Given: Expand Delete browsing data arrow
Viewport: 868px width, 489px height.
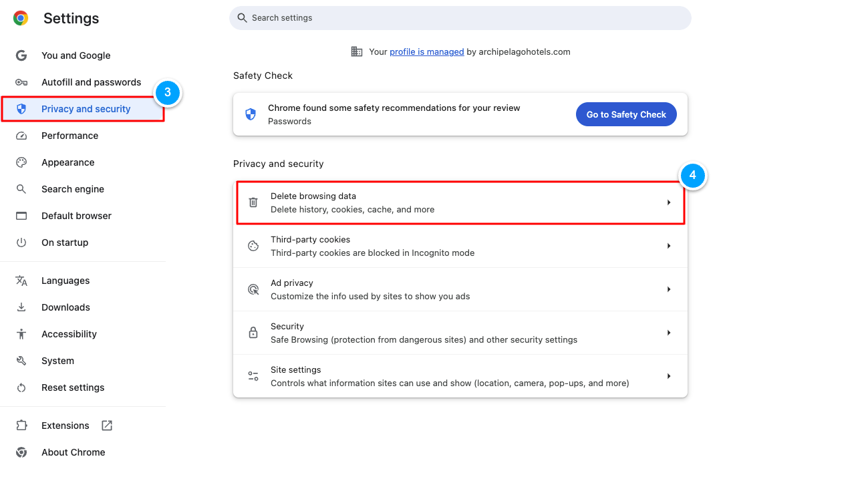Looking at the screenshot, I should pos(669,202).
